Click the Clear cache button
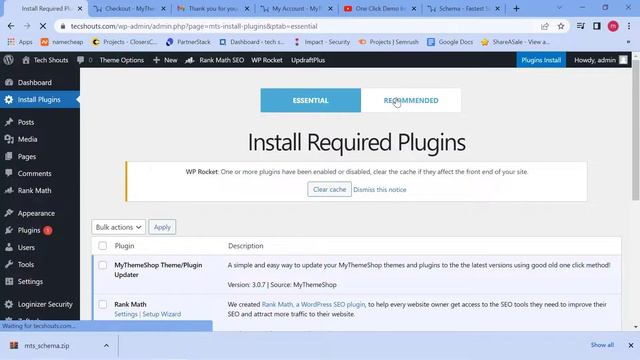 pos(329,189)
